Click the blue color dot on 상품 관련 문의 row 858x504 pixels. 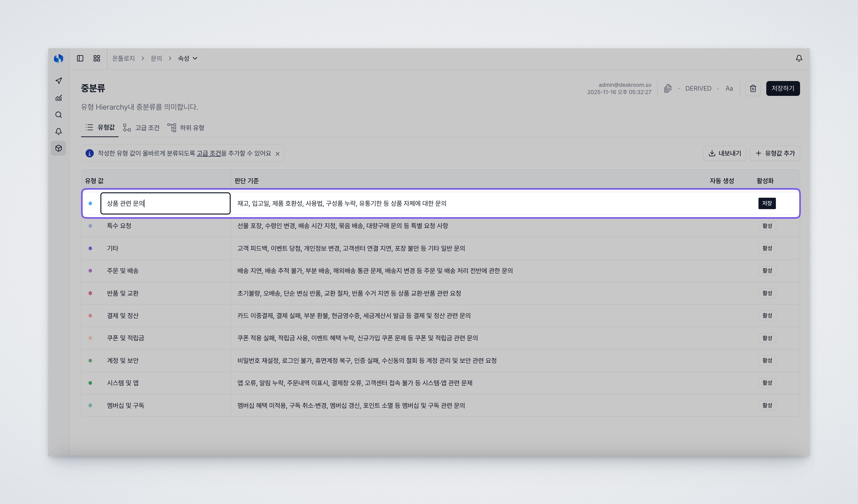[91, 203]
